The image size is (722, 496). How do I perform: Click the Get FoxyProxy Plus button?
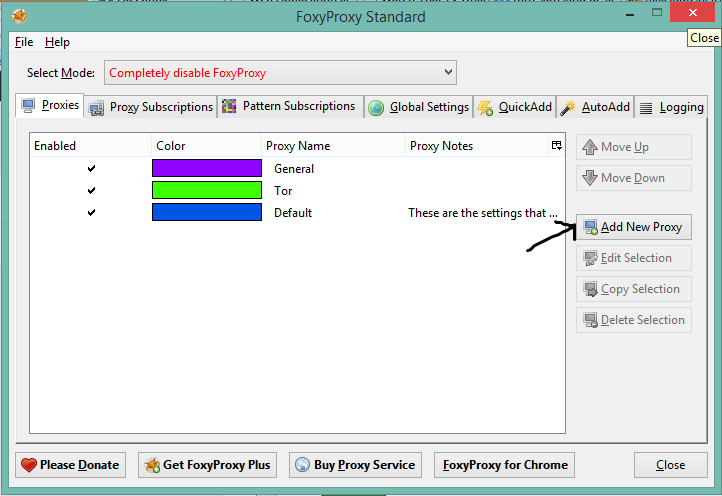point(207,465)
